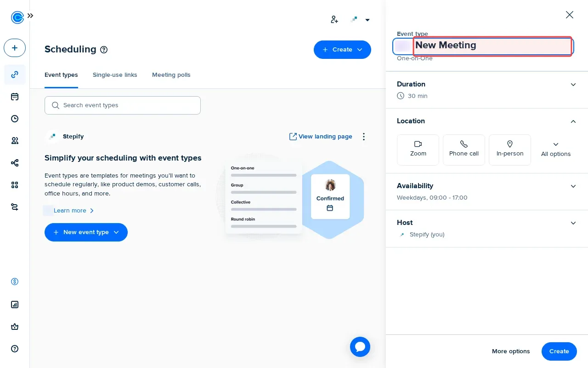Image resolution: width=588 pixels, height=368 pixels.
Task: Pick event color swatch beside New Meeting
Action: point(403,46)
